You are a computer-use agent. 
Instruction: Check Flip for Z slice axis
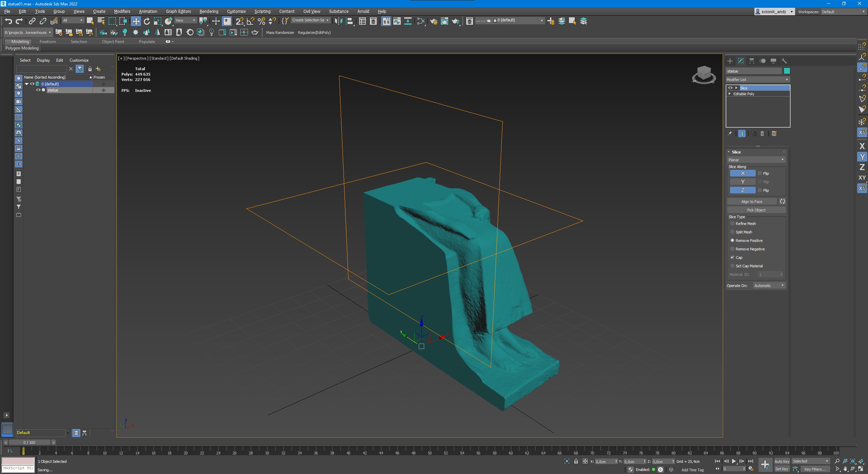[x=760, y=190]
